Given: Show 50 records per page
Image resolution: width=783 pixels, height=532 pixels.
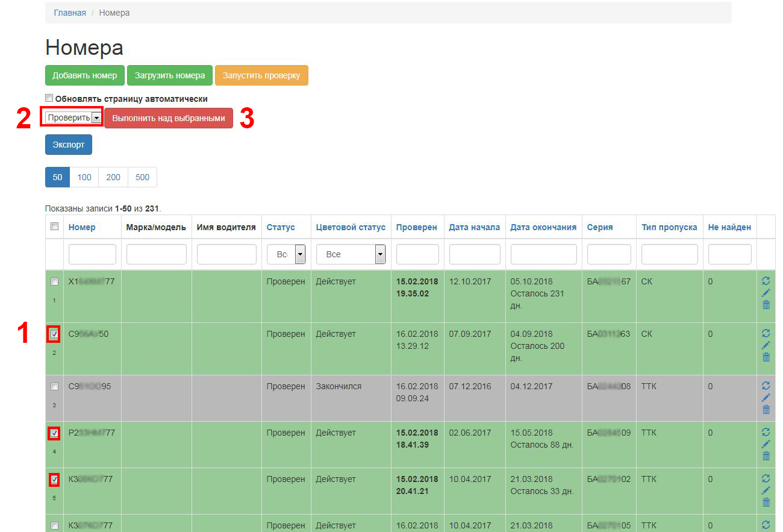Looking at the screenshot, I should point(57,177).
